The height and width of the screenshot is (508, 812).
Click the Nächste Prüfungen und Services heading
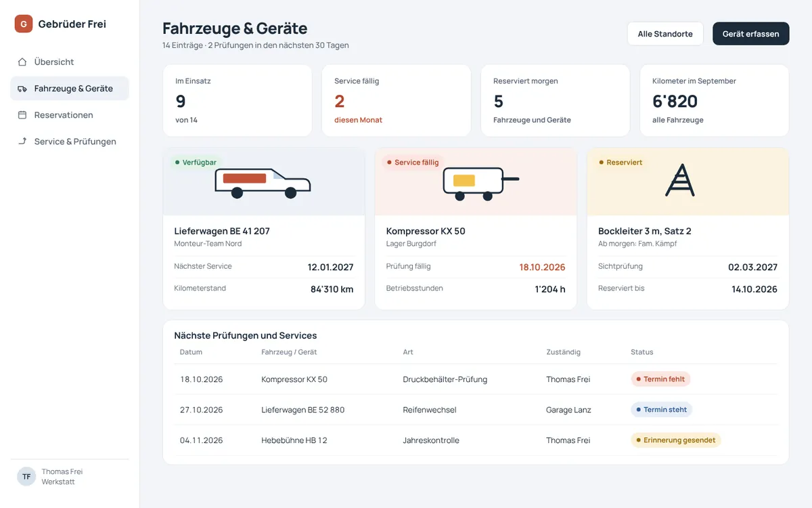point(246,335)
